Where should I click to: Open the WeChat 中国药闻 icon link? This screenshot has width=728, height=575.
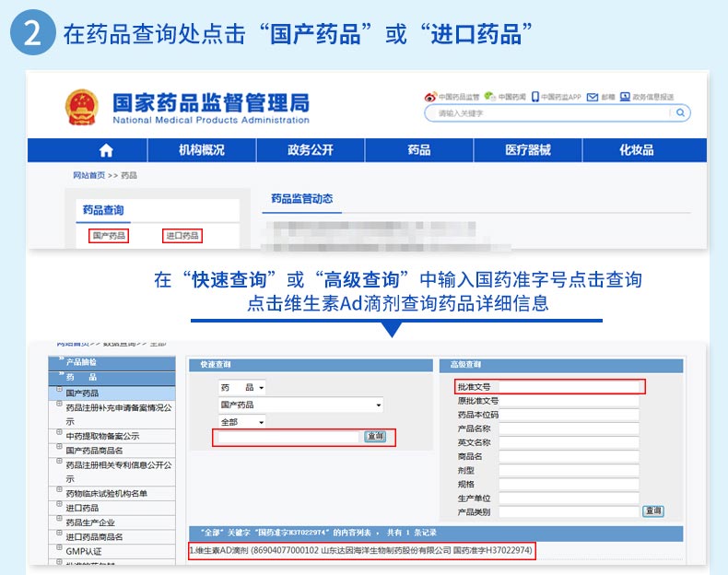(489, 96)
